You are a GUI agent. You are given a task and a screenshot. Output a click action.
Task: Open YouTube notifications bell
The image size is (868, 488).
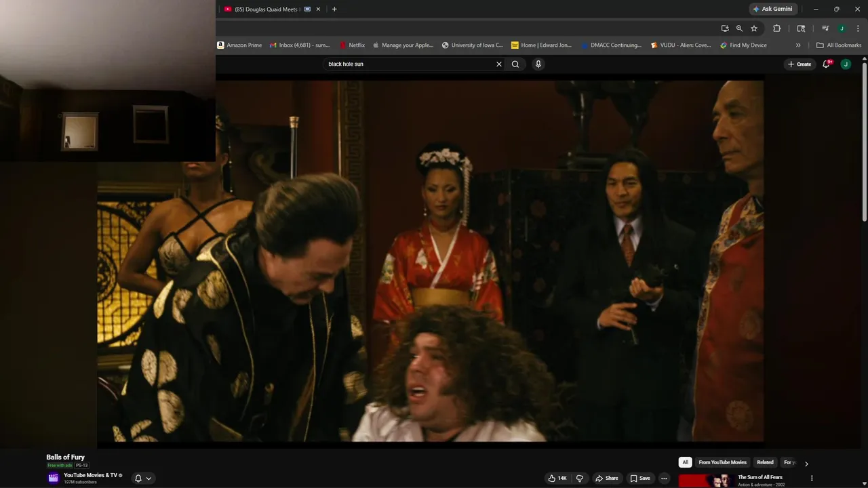click(827, 64)
